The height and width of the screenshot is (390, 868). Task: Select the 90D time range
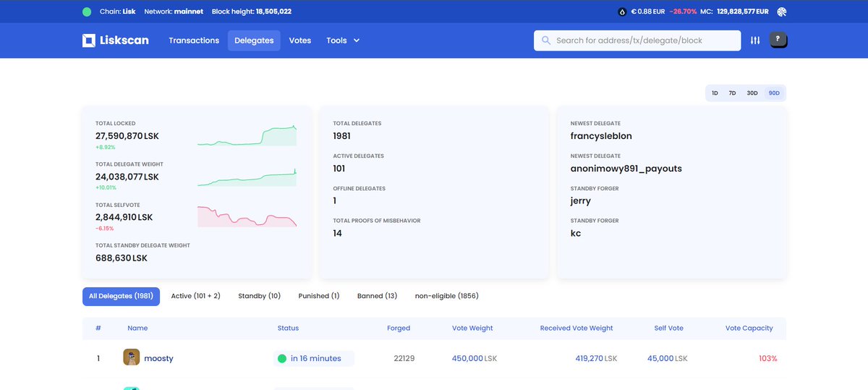pos(774,93)
